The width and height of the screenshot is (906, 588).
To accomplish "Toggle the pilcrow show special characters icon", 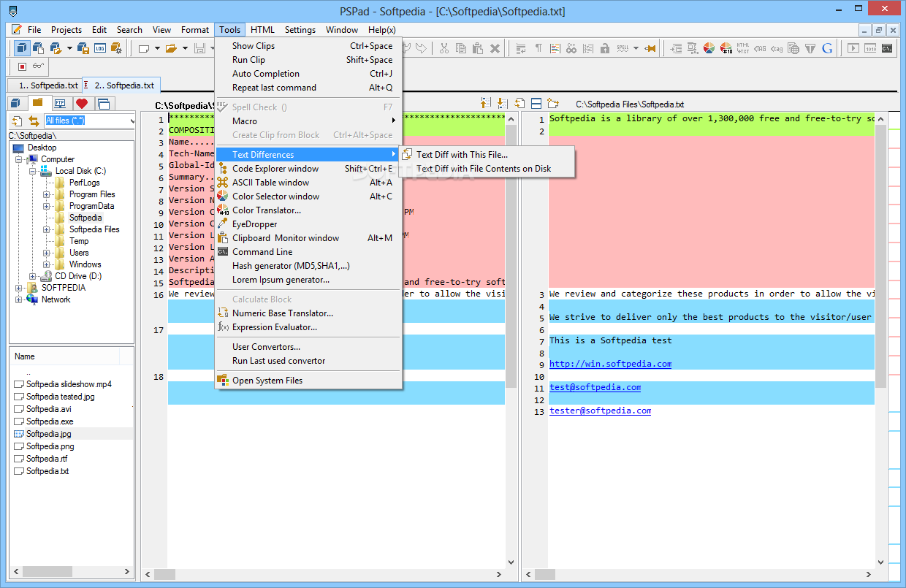I will pos(538,48).
